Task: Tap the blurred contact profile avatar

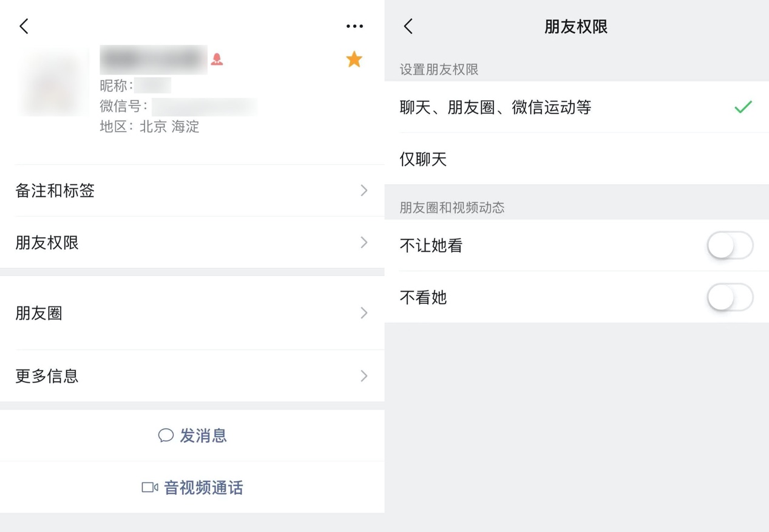Action: (x=53, y=82)
